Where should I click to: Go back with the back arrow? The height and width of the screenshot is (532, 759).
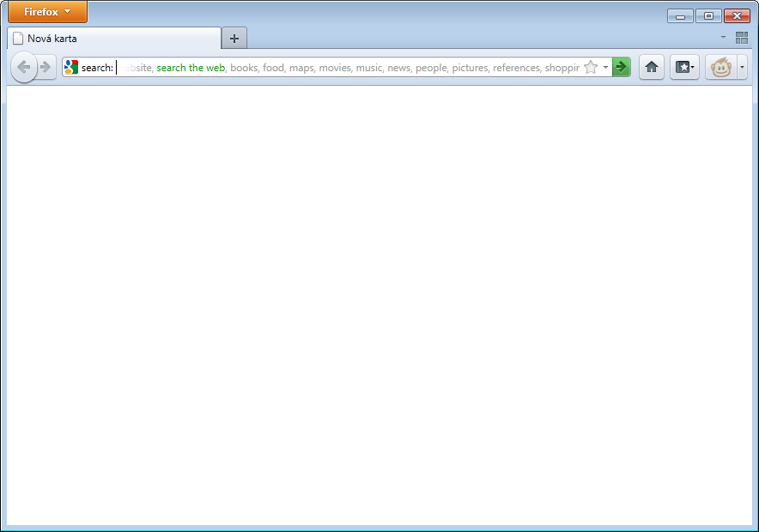pos(23,67)
